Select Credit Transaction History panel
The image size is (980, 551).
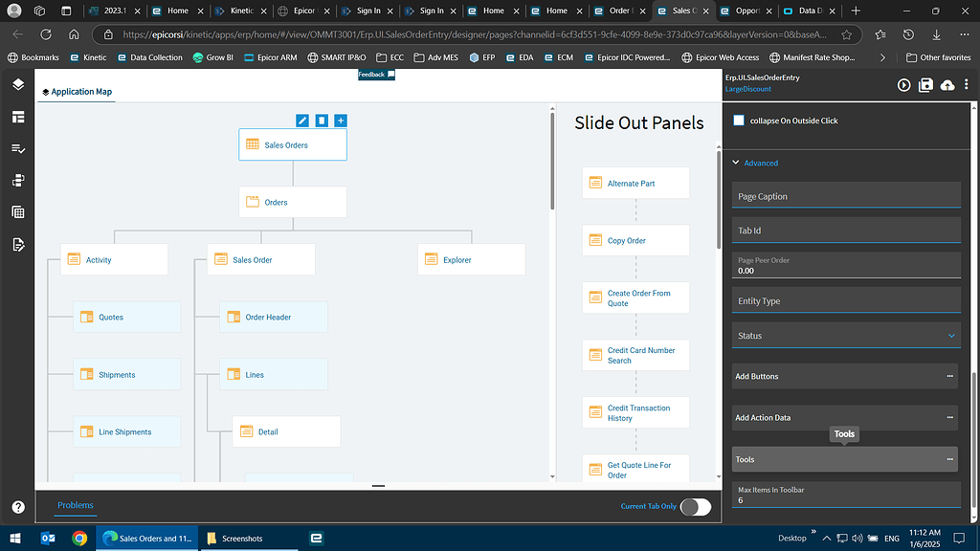635,412
